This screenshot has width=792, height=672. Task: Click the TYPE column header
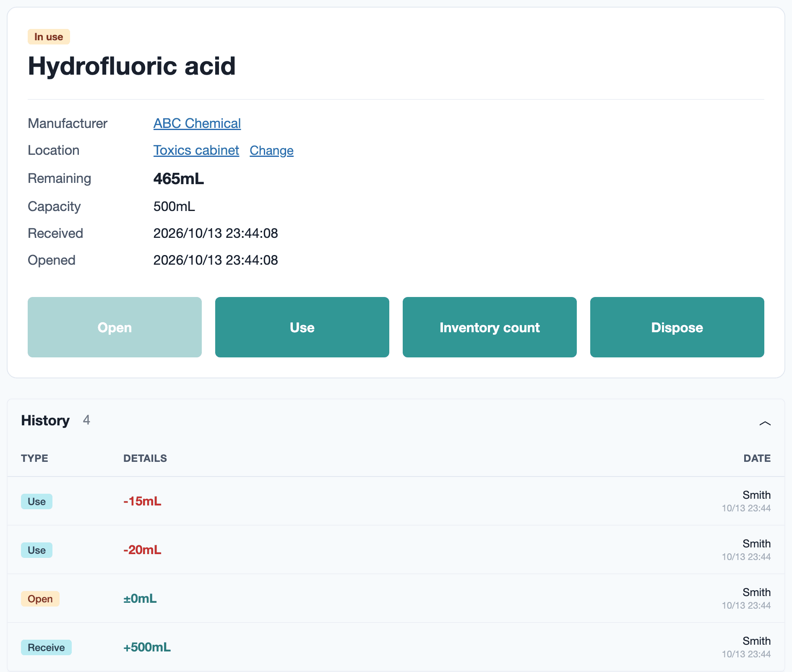34,458
